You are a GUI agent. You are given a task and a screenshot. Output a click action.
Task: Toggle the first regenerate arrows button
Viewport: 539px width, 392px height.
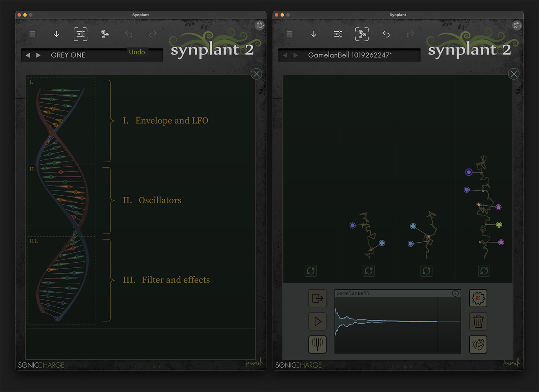pos(310,270)
